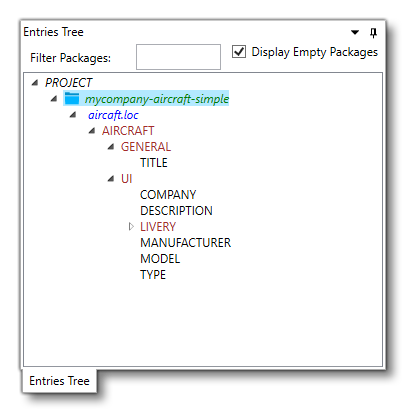Collapse the PROJECT root node
This screenshot has width=406, height=413.
35,82
